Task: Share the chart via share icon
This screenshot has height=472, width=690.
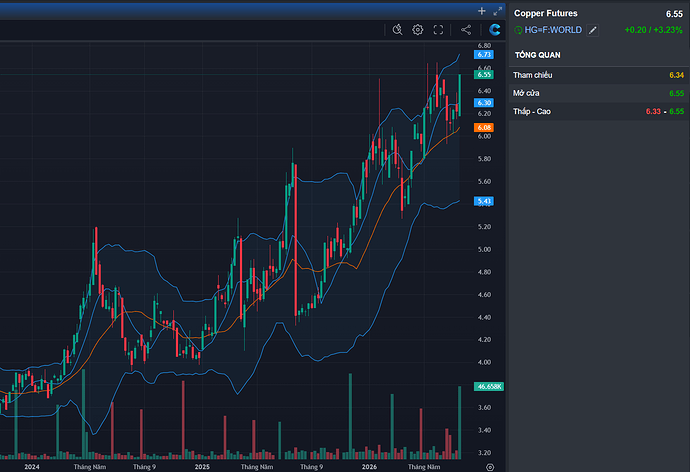Action: tap(466, 29)
